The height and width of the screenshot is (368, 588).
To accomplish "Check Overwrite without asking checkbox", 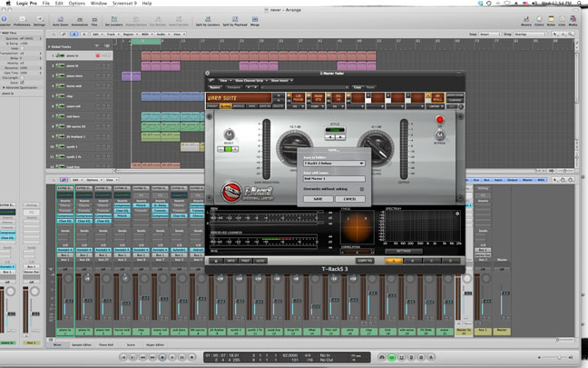I will pyautogui.click(x=362, y=189).
